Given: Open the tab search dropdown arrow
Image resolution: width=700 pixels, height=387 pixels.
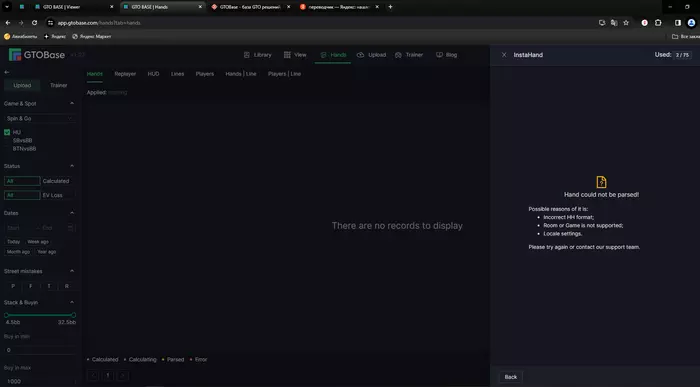Looking at the screenshot, I should [7, 7].
